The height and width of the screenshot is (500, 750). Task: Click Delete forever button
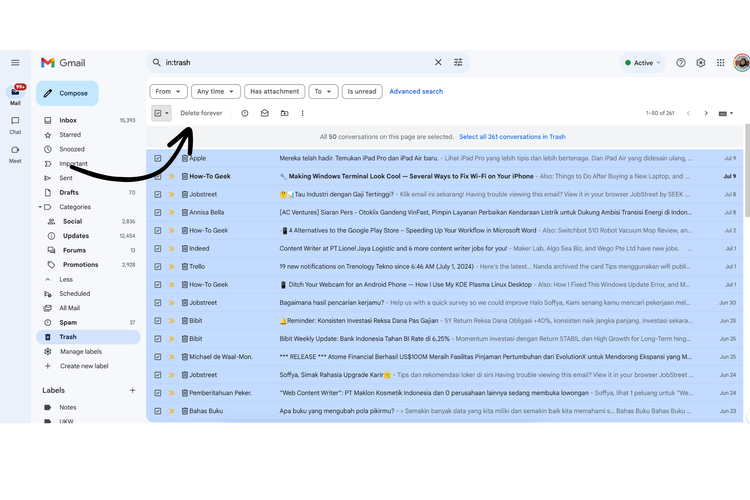tap(201, 113)
